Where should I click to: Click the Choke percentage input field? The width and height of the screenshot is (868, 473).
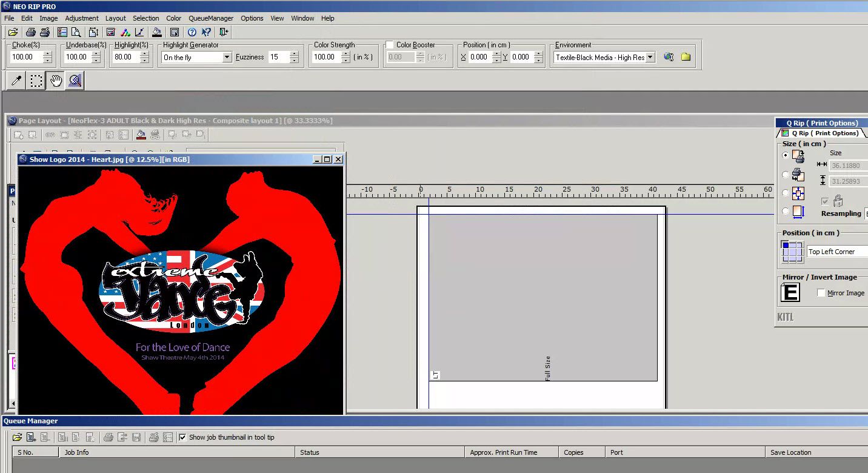coord(27,57)
